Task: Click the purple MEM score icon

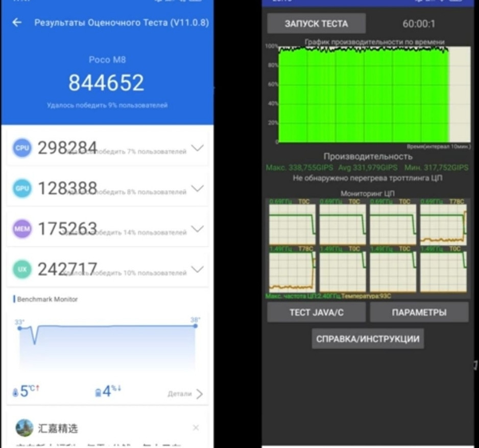Action: click(22, 229)
